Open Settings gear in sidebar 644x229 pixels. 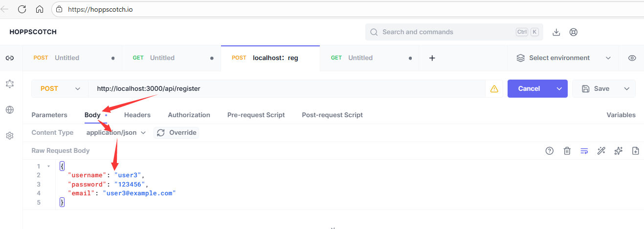(x=9, y=136)
